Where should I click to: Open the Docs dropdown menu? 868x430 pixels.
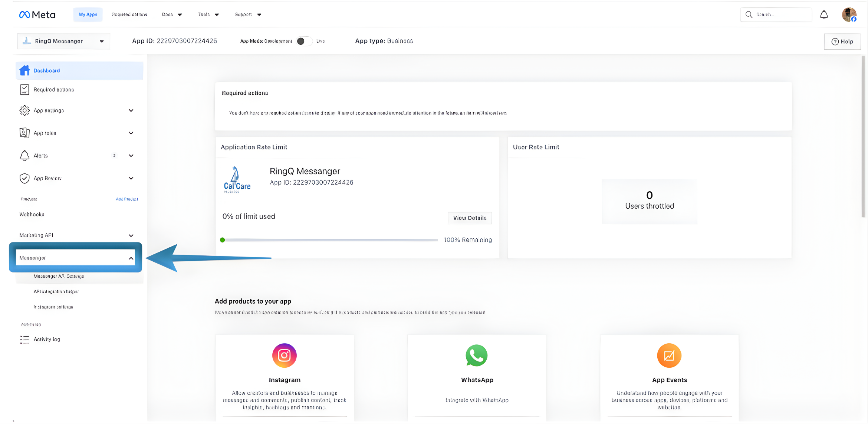171,14
